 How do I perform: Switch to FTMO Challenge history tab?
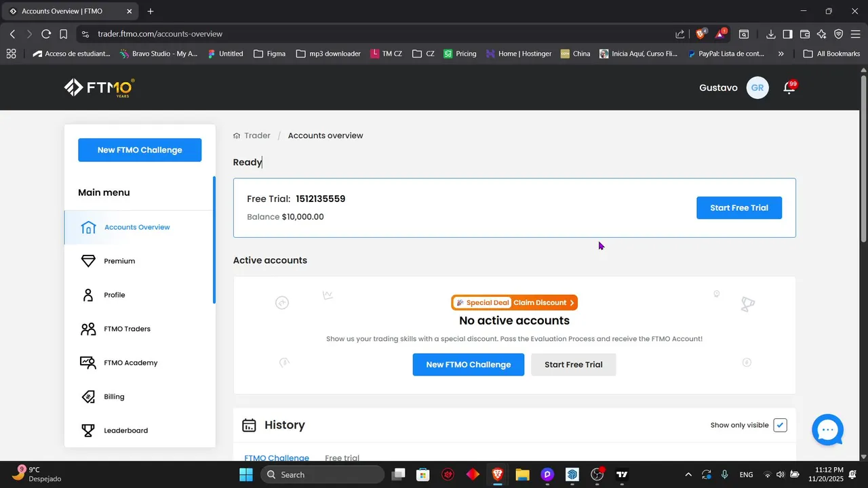point(277,458)
